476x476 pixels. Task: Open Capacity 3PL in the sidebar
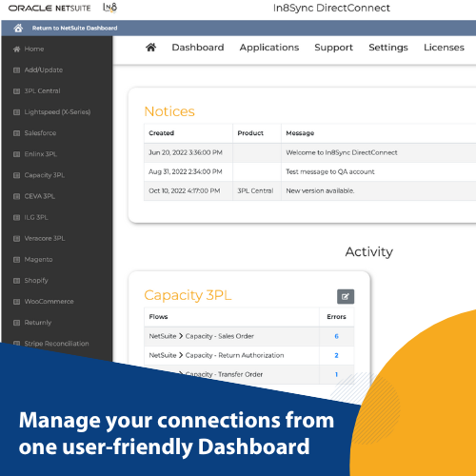pos(45,175)
